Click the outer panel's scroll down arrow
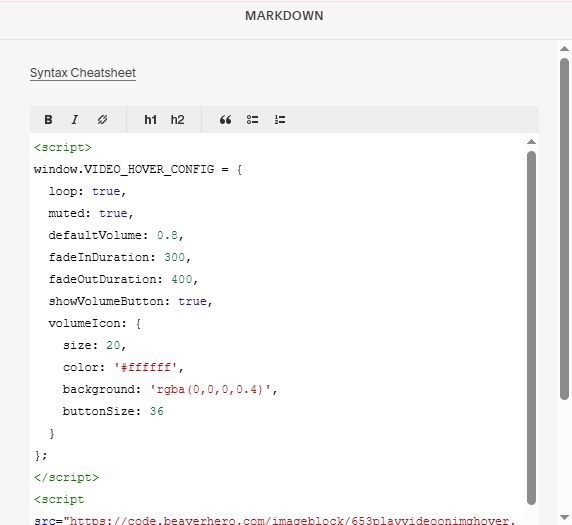The height and width of the screenshot is (525, 572). coord(564,517)
